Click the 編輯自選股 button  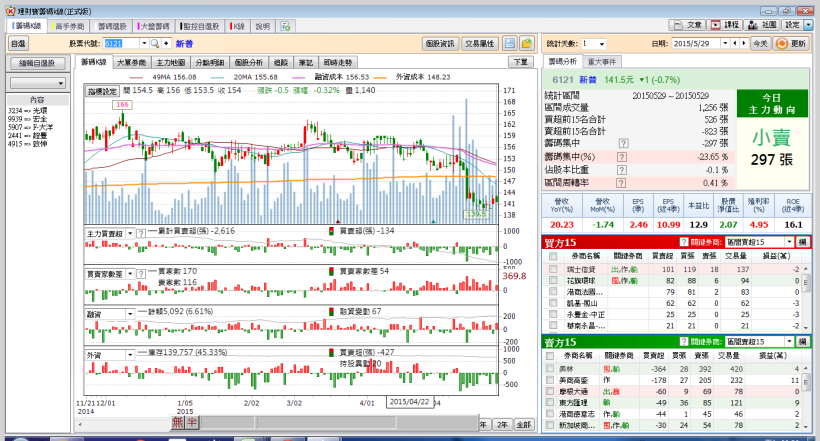(x=37, y=64)
